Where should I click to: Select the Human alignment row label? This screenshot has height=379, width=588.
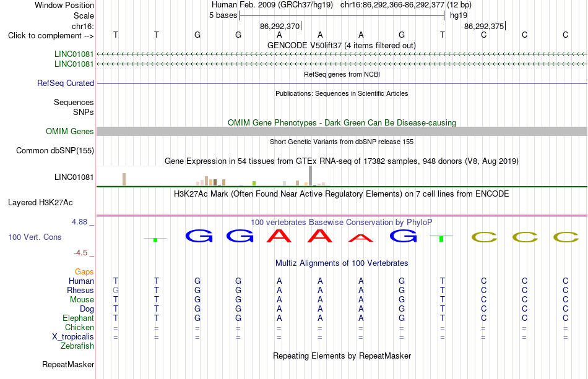[81, 281]
